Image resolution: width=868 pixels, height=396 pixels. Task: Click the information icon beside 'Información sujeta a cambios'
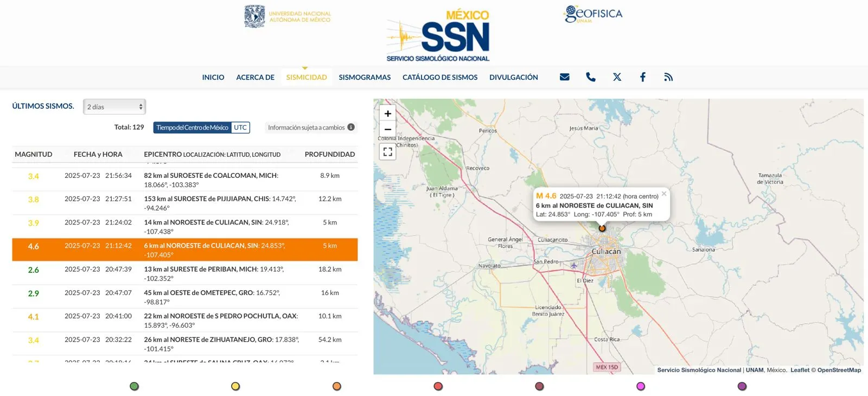click(x=351, y=127)
